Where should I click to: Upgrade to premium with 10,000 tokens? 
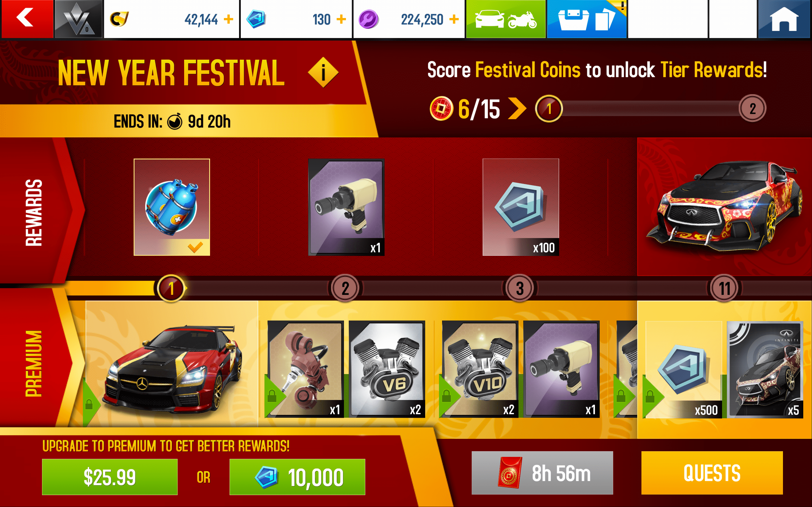coord(297,477)
